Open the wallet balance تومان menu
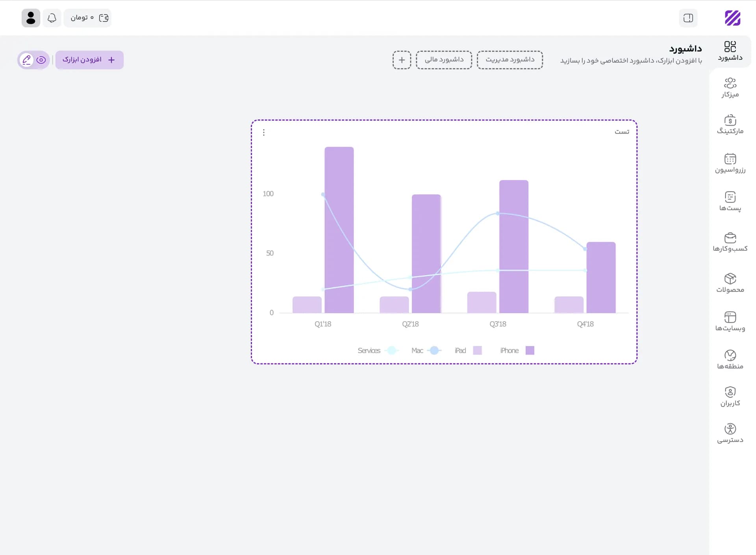Image resolution: width=756 pixels, height=555 pixels. click(x=87, y=18)
